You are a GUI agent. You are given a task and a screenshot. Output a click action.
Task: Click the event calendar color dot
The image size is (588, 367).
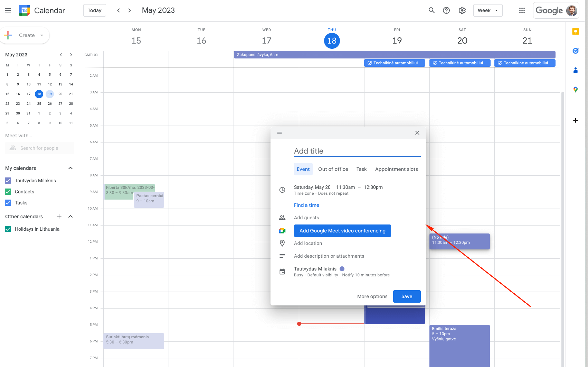pos(342,269)
